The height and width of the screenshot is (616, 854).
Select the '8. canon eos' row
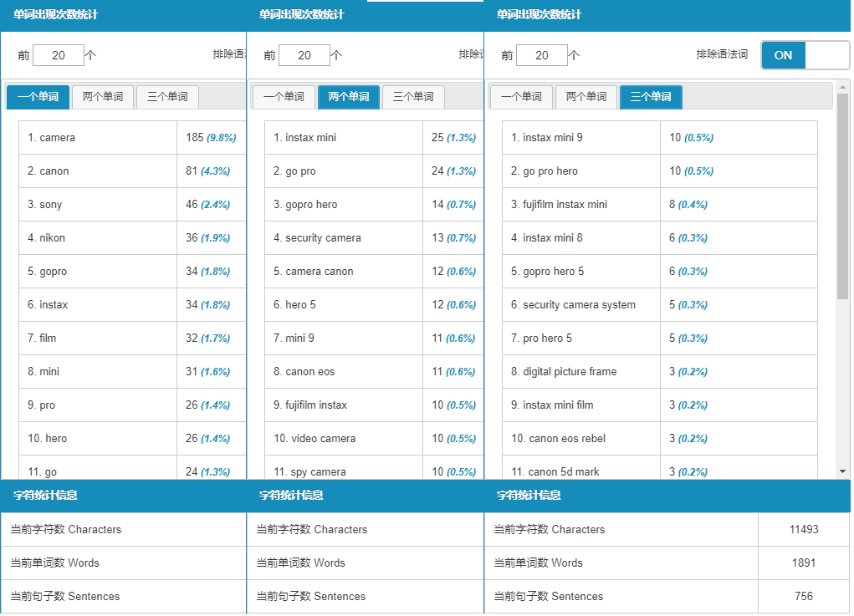coord(374,371)
